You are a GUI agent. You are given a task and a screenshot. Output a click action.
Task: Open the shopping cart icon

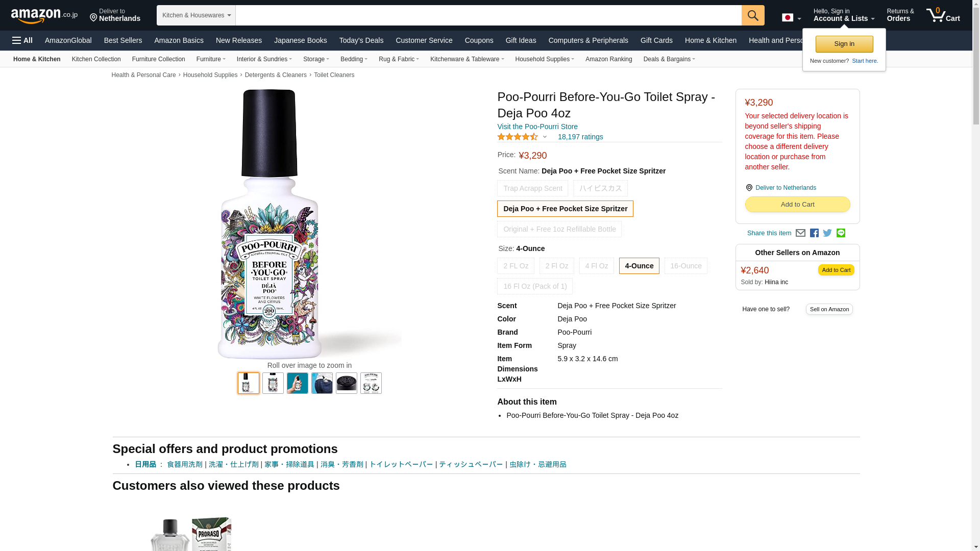coord(942,15)
